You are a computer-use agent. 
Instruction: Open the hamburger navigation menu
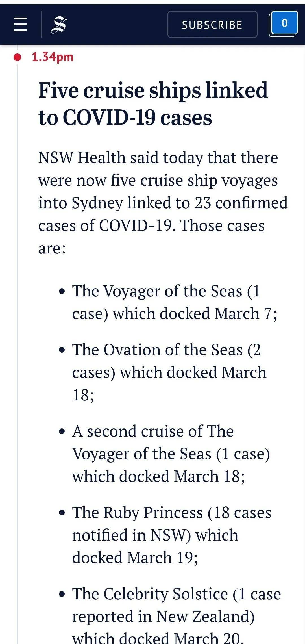[x=20, y=24]
